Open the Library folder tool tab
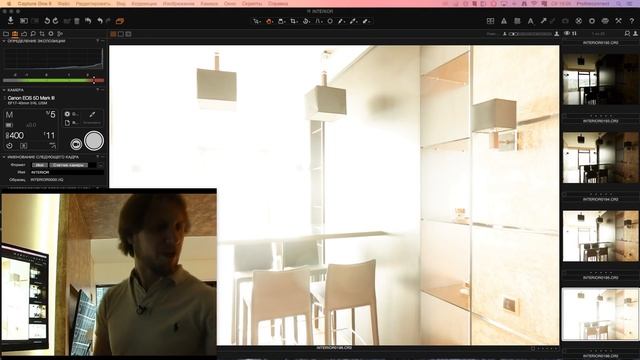Image resolution: width=640 pixels, height=360 pixels. click(6, 34)
